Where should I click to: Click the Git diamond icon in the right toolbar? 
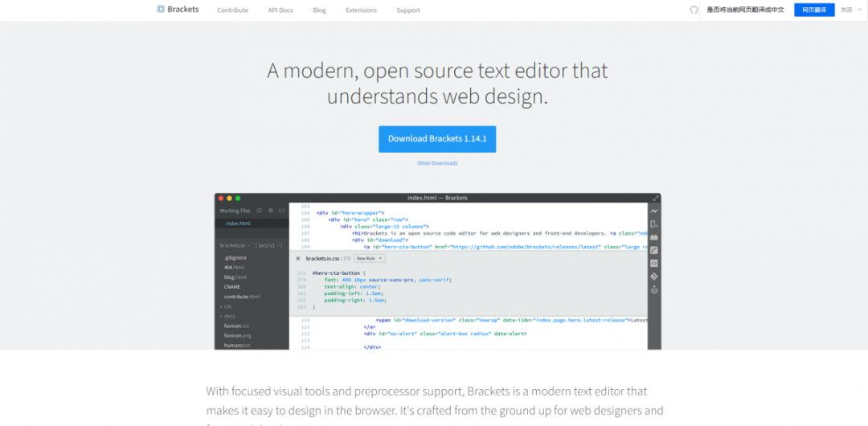[x=653, y=276]
